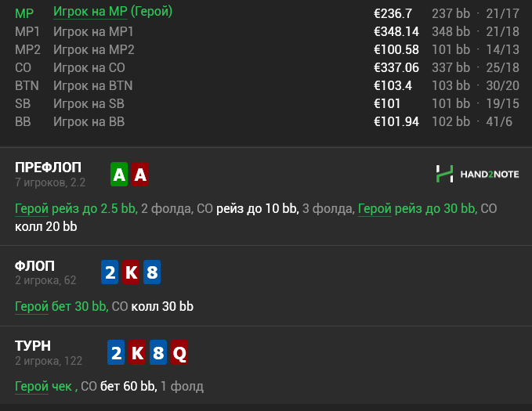Image resolution: width=532 pixels, height=411 pixels.
Task: Click the red Queen card on the turn
Action: click(x=179, y=353)
